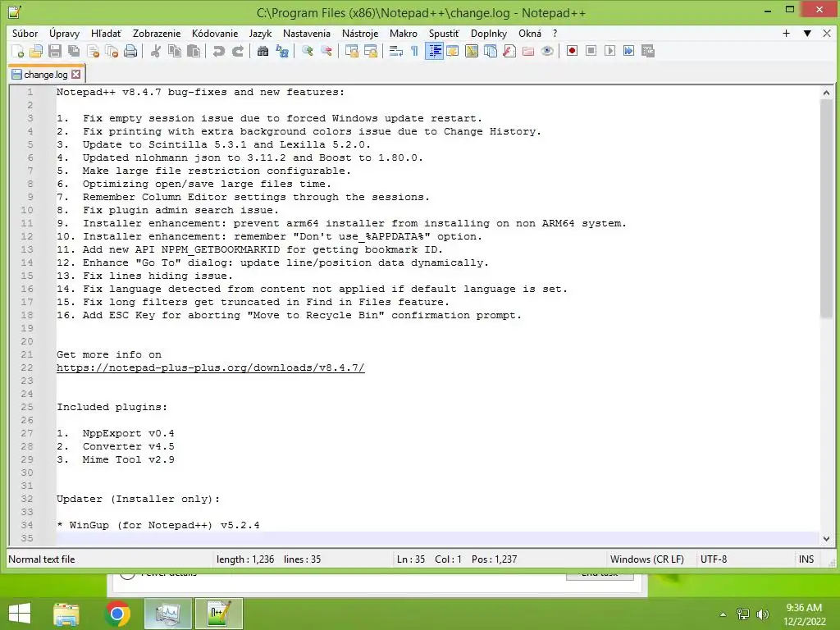Open a file using the folder icon
The height and width of the screenshot is (630, 840).
36,51
